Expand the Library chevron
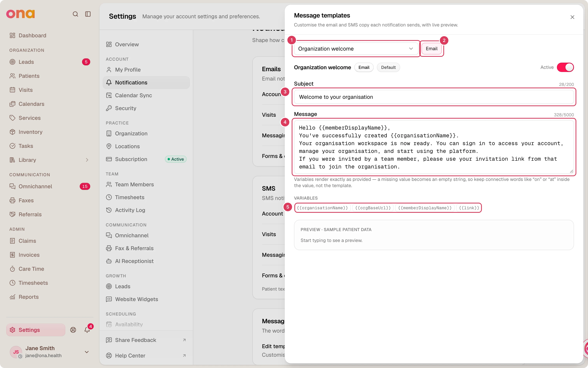Viewport: 588px width, 368px height. click(87, 160)
